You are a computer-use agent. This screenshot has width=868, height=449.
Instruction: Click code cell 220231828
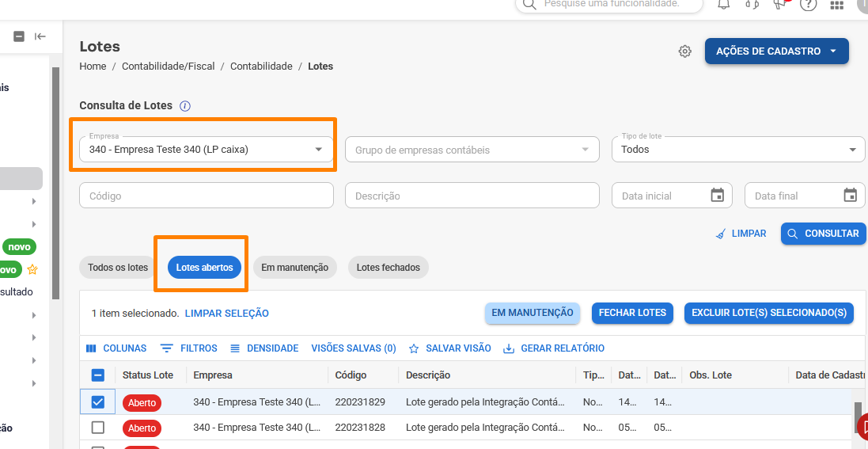point(360,428)
